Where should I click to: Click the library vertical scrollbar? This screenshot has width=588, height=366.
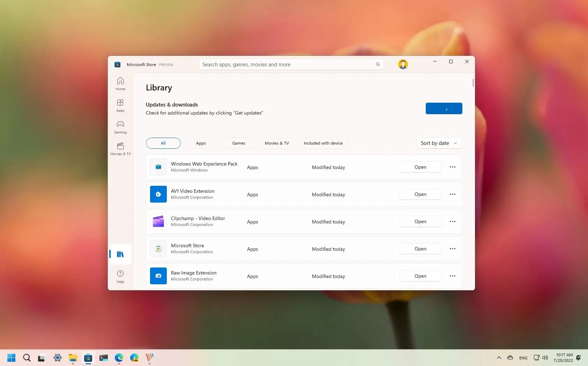pos(473,83)
